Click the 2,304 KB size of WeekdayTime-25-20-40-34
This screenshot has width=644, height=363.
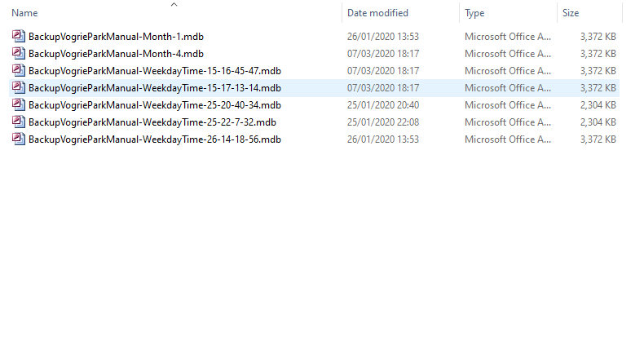(x=598, y=104)
